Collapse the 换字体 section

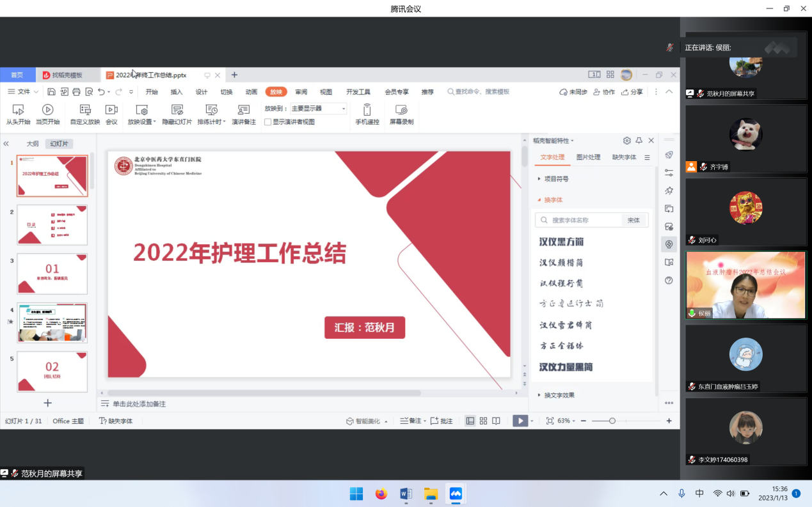(550, 200)
